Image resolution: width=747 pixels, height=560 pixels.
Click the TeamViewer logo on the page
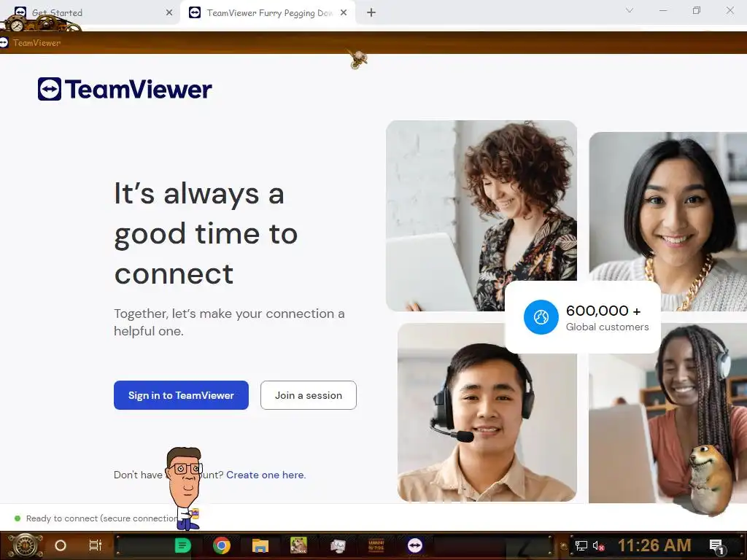click(x=125, y=89)
